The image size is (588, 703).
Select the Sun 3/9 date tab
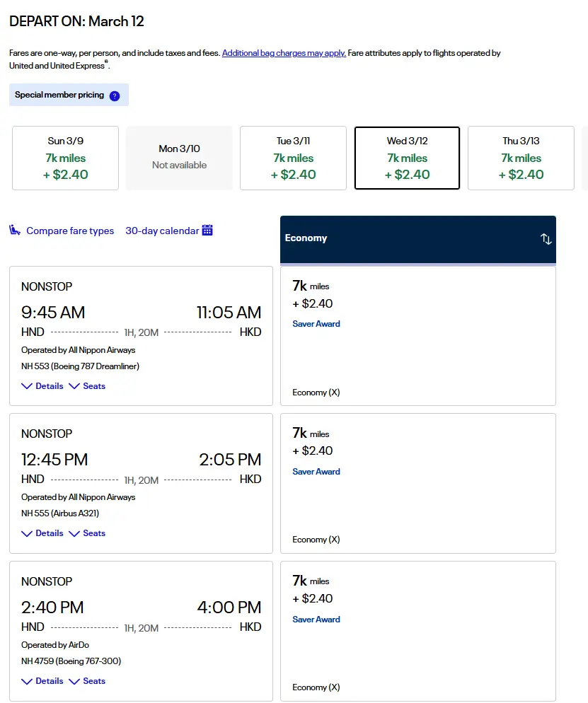click(x=65, y=158)
